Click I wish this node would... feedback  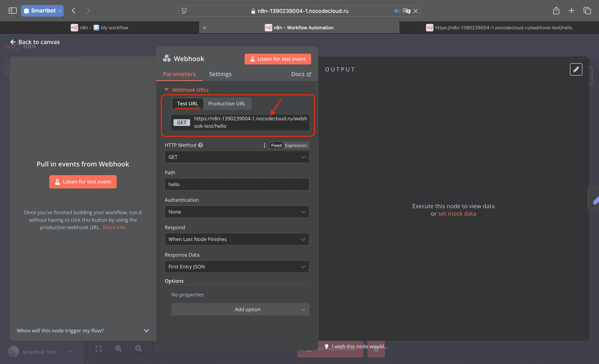360,346
